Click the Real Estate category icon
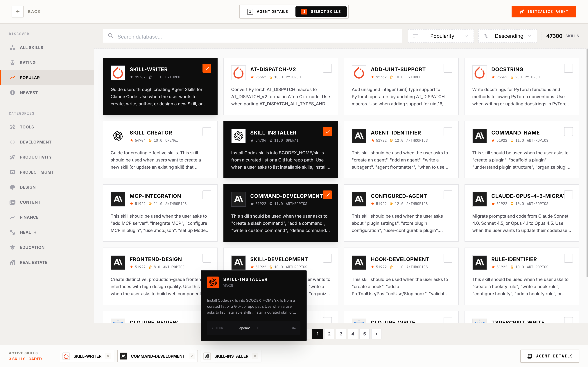The width and height of the screenshot is (588, 367). pos(13,262)
